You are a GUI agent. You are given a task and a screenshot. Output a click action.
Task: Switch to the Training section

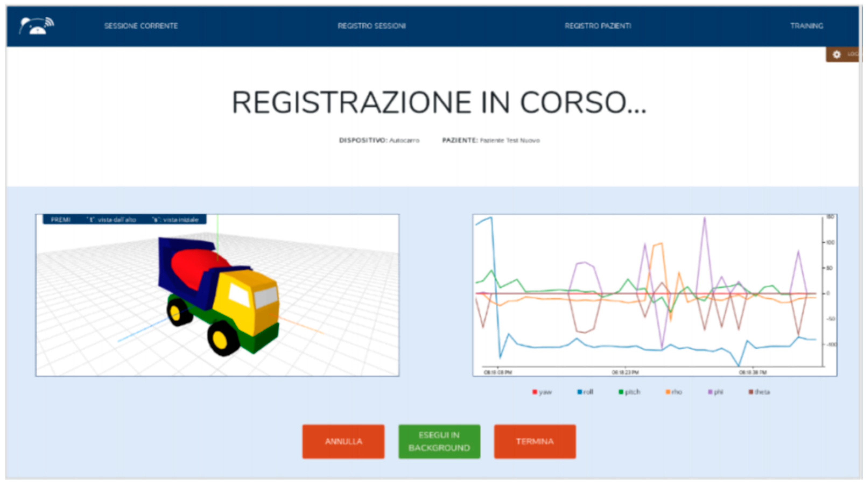[x=807, y=26]
